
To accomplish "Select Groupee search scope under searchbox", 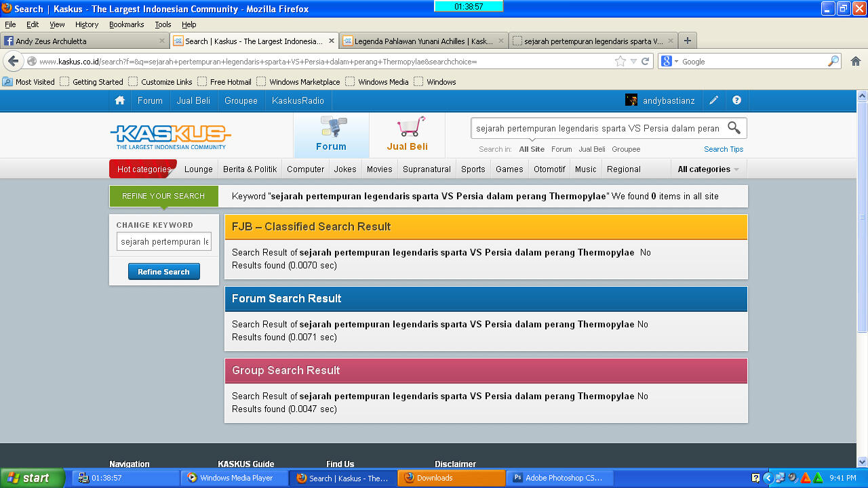I will pos(626,149).
